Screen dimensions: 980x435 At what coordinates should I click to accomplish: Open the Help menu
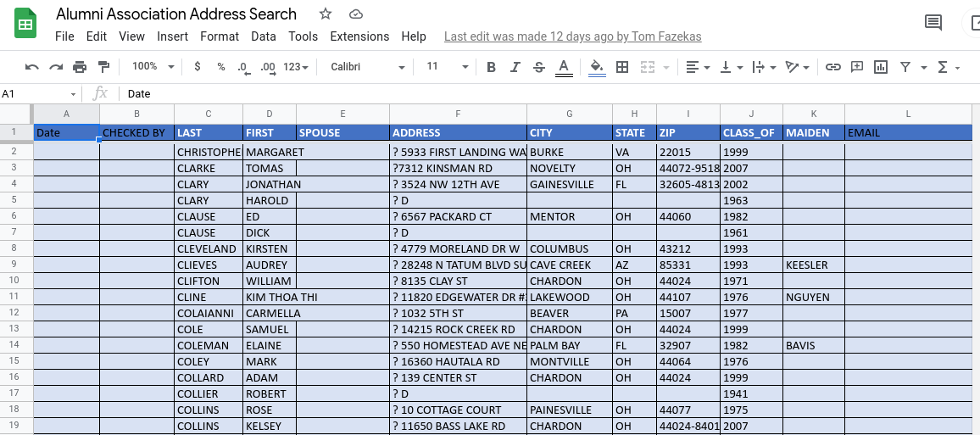(x=414, y=36)
